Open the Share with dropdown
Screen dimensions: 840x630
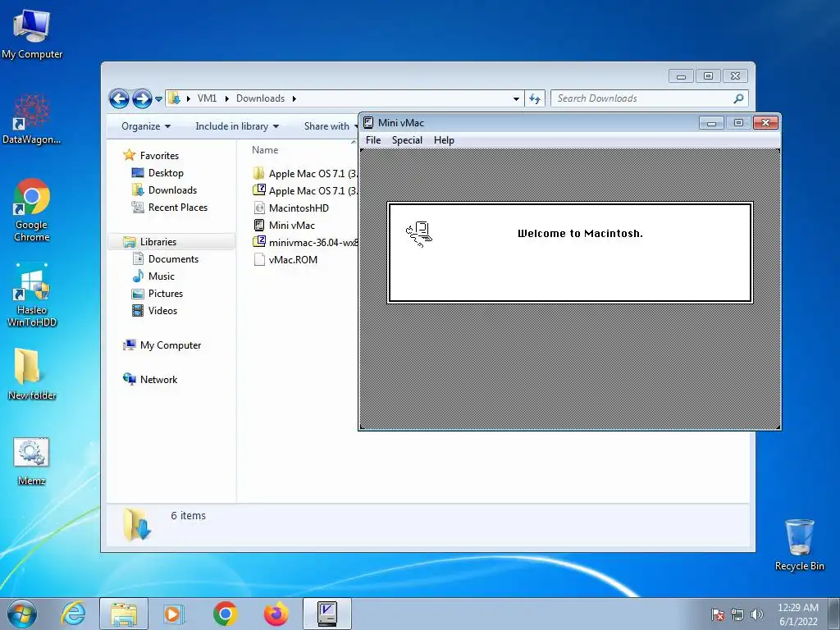[x=330, y=126]
